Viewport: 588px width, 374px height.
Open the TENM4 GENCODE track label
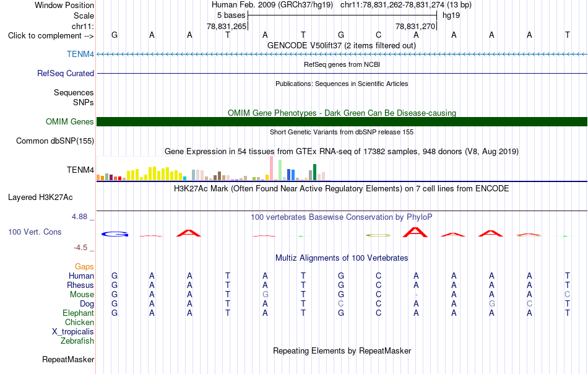[x=80, y=54]
